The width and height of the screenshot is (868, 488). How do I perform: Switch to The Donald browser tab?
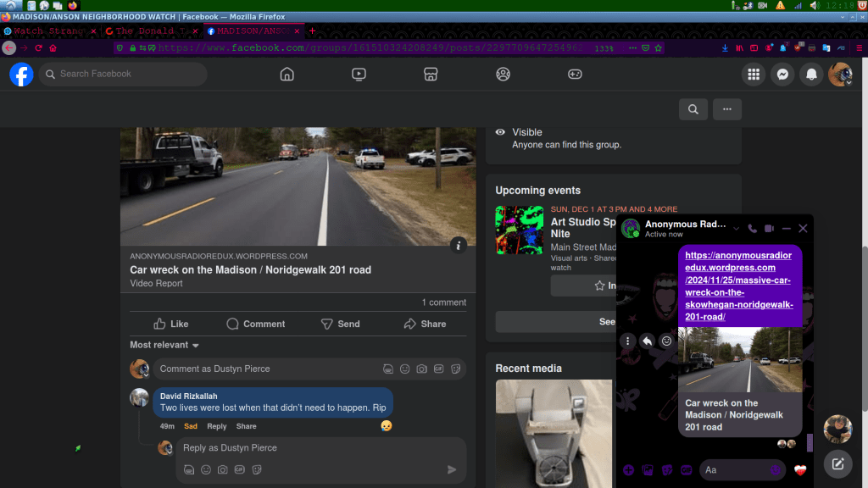click(149, 31)
